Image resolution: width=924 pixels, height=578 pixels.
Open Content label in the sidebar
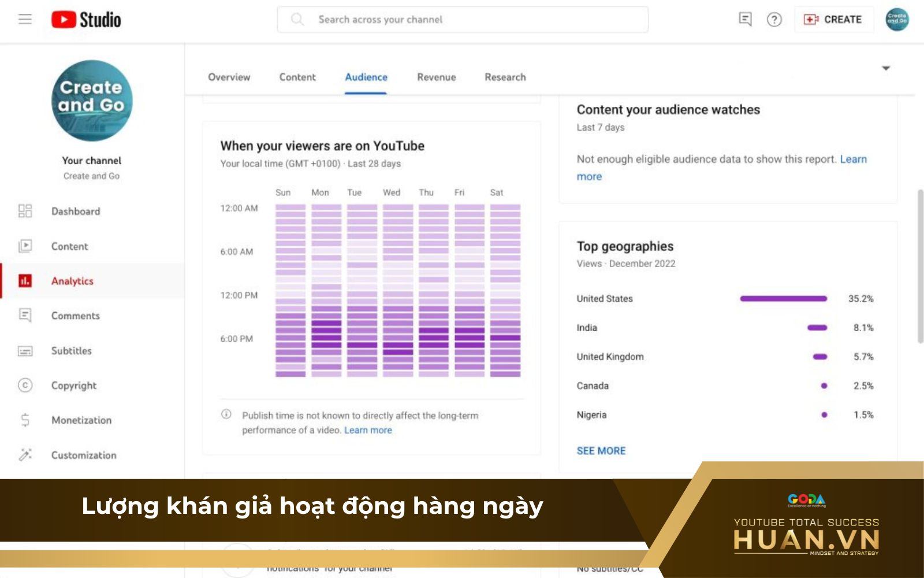tap(70, 246)
